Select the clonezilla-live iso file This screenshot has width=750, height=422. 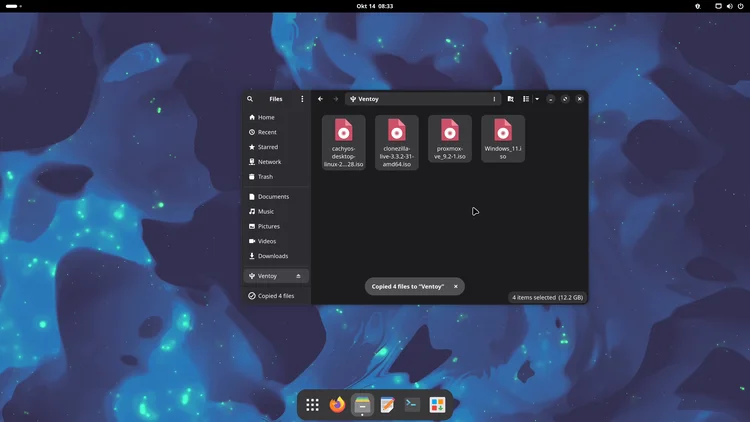coord(397,142)
